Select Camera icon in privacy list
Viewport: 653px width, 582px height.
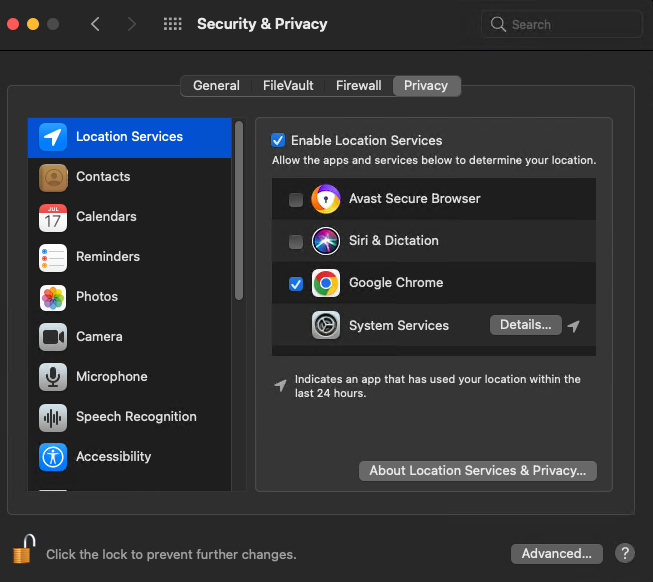53,337
